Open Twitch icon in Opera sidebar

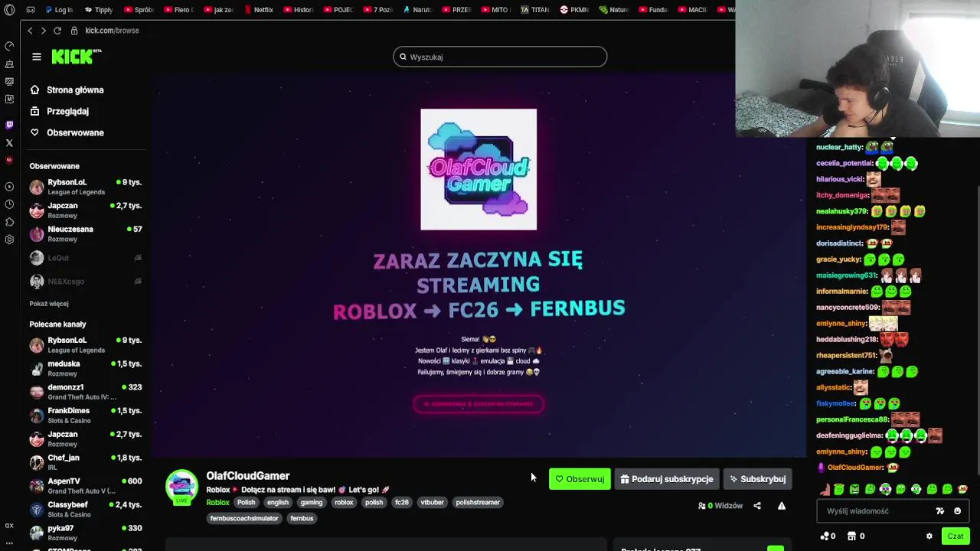[x=9, y=125]
